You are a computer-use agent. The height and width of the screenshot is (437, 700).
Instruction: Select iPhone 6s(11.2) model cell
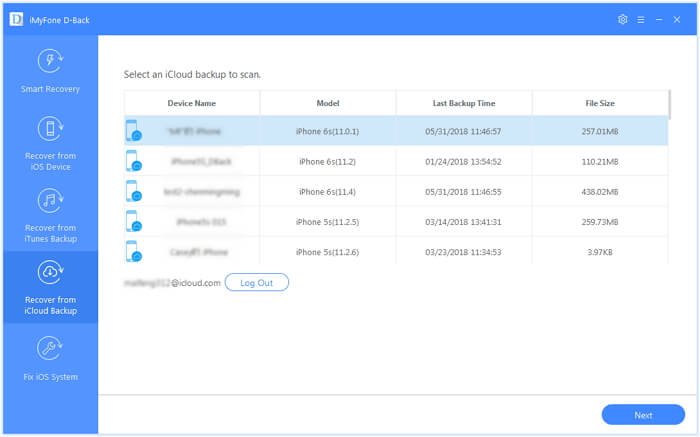click(327, 162)
